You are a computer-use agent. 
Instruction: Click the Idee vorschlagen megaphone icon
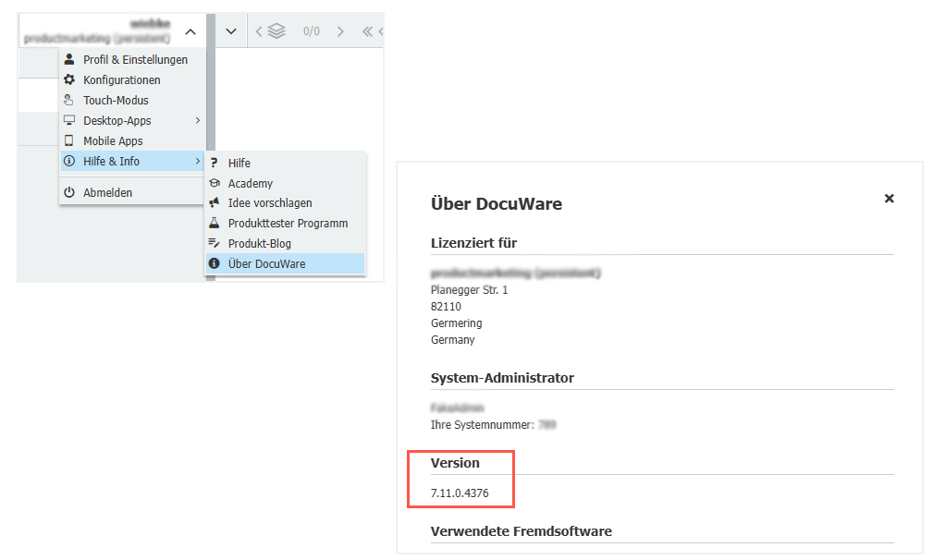click(215, 202)
